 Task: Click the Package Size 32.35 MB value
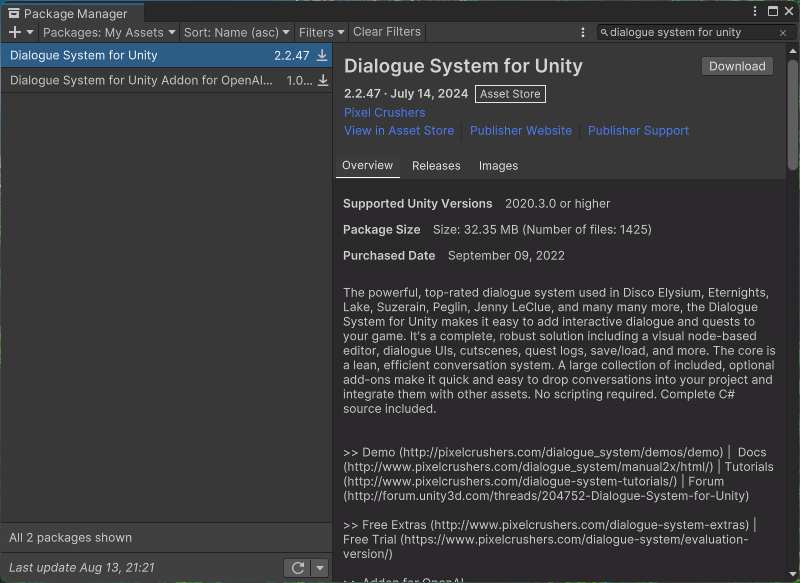(x=542, y=230)
